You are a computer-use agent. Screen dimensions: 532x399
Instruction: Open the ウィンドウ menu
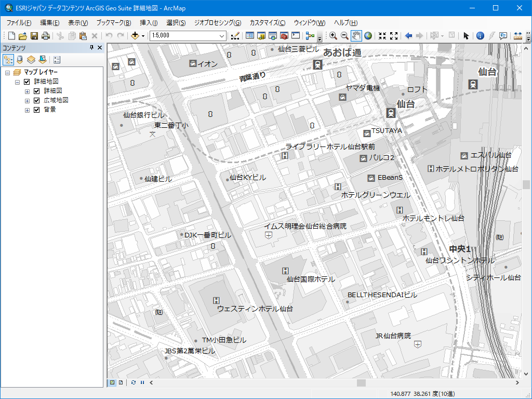pyautogui.click(x=310, y=23)
